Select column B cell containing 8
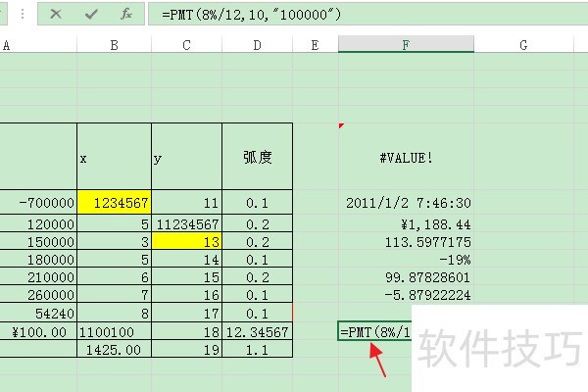Image resolution: width=588 pixels, height=392 pixels. tap(114, 313)
